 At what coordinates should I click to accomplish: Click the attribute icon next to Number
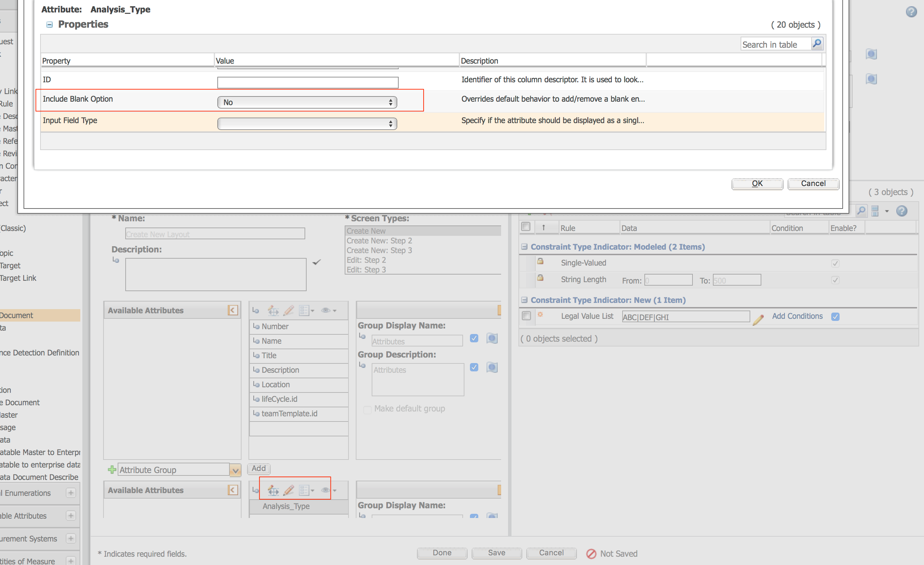[256, 326]
